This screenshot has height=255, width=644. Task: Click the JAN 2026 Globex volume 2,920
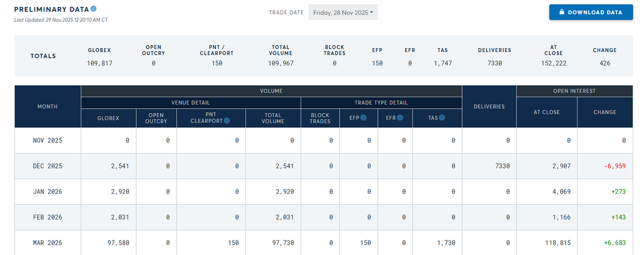click(x=120, y=192)
